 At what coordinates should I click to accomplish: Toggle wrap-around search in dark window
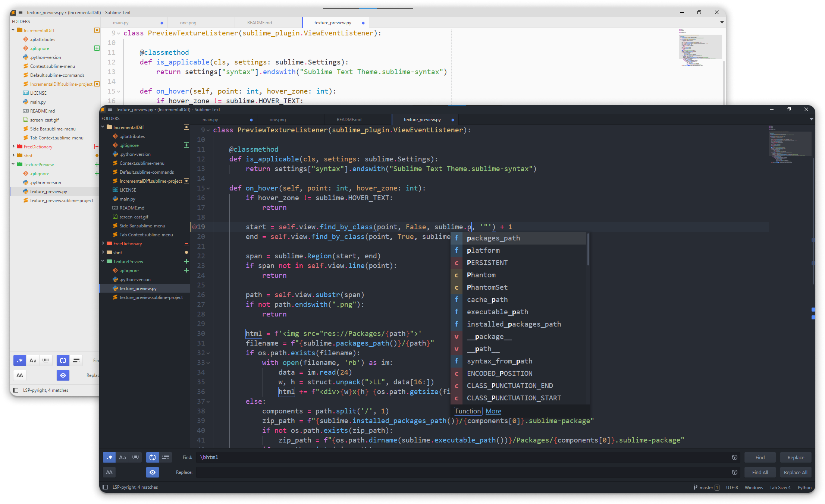(153, 457)
